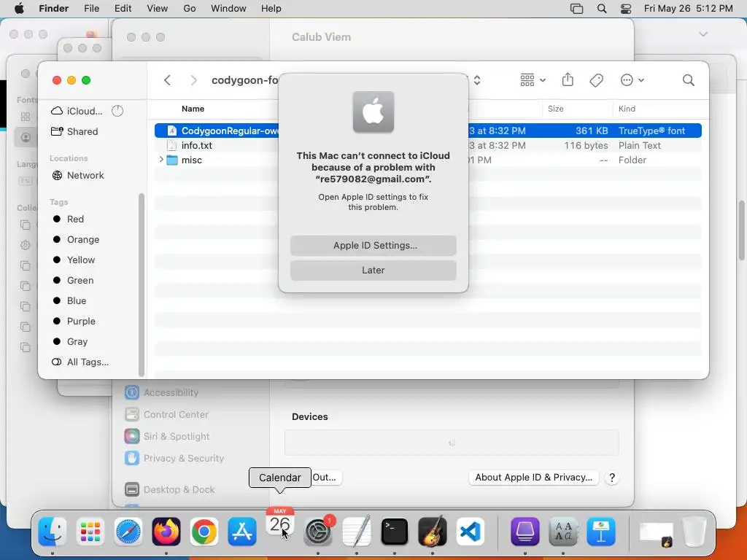Launch Safari from the Dock
The width and height of the screenshot is (747, 560).
[x=128, y=532]
